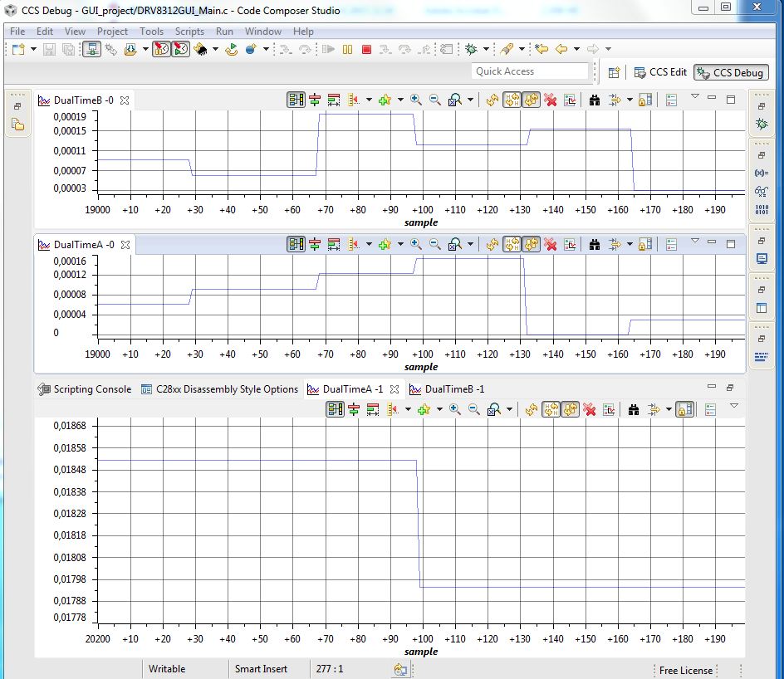Screen dimensions: 784x679
Task: Zoom in on the DualTimeA -0 graph
Action: (415, 244)
